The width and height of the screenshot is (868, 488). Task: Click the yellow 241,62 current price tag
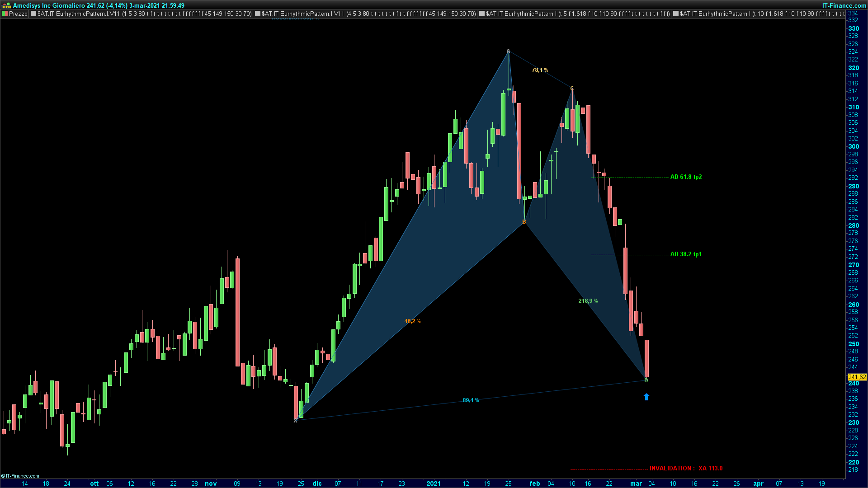(857, 377)
